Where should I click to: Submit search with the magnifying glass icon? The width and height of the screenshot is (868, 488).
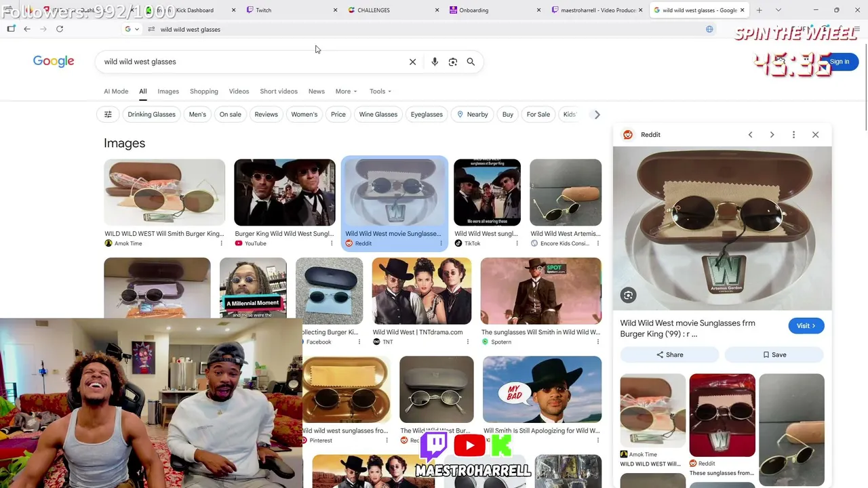[x=471, y=62]
